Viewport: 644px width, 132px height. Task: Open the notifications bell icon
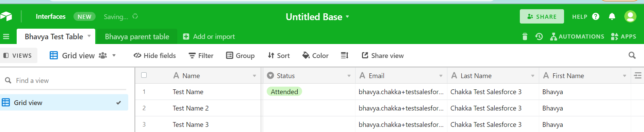point(612,16)
